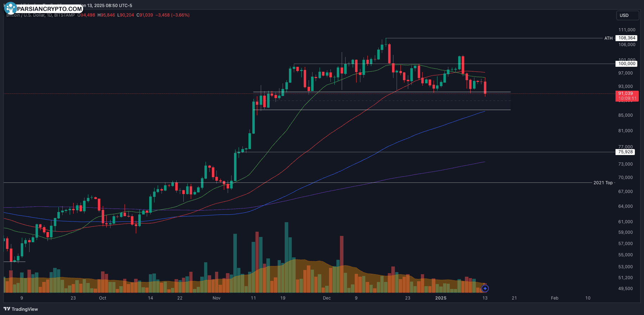Click the Nov label on time axis
The height and width of the screenshot is (315, 644).
click(216, 298)
